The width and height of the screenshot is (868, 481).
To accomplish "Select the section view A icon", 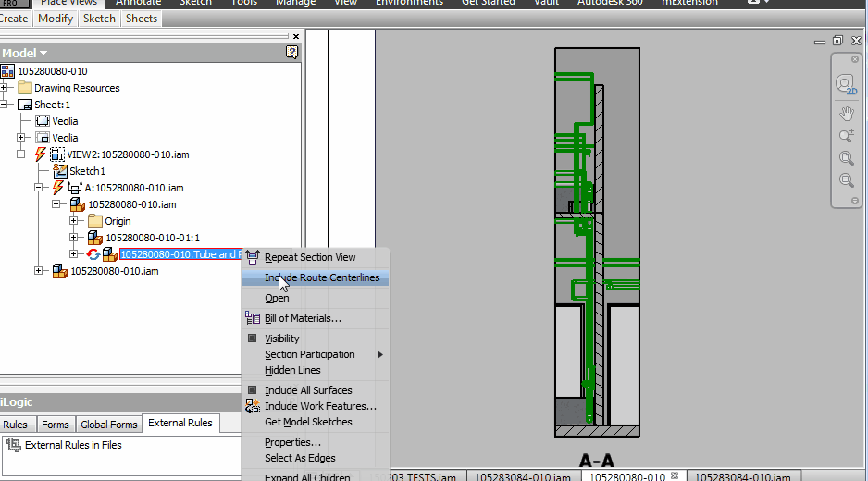I will click(x=75, y=188).
